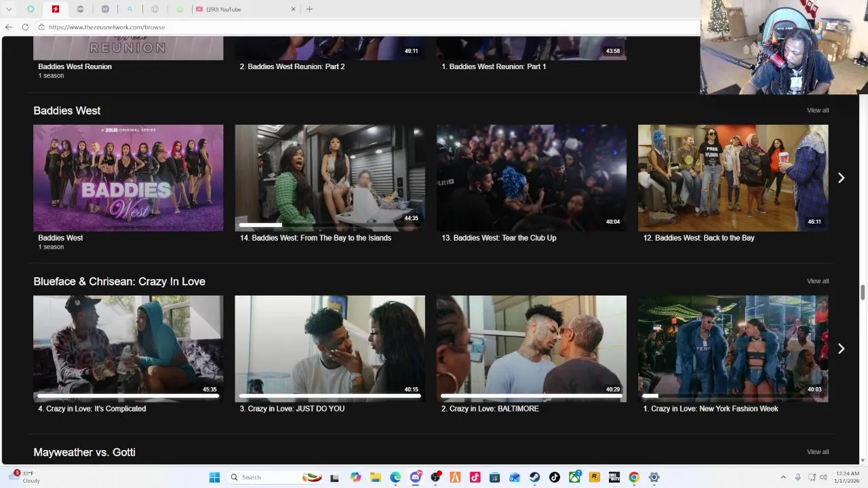Play Baddies West: Tear the Club Up thumbnail
Image resolution: width=868 pixels, height=488 pixels.
[532, 178]
